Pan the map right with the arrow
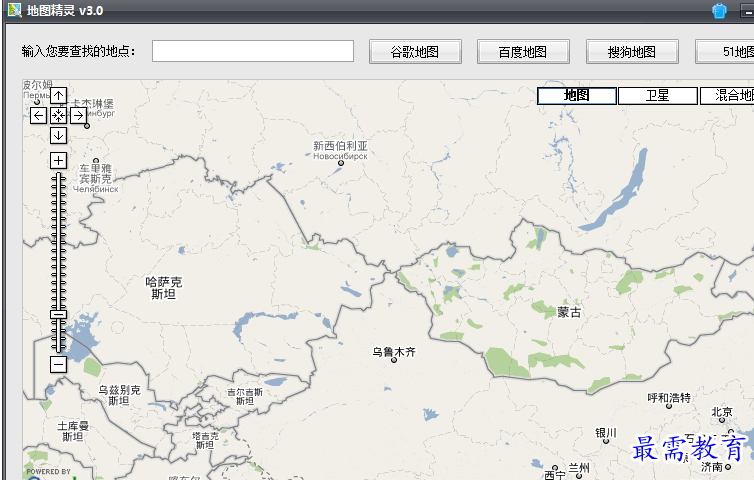 78,115
